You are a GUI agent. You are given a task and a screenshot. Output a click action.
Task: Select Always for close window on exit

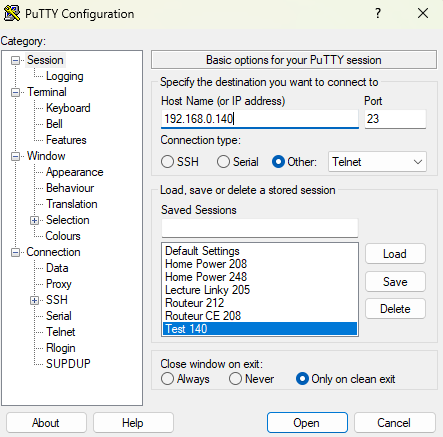(x=167, y=379)
